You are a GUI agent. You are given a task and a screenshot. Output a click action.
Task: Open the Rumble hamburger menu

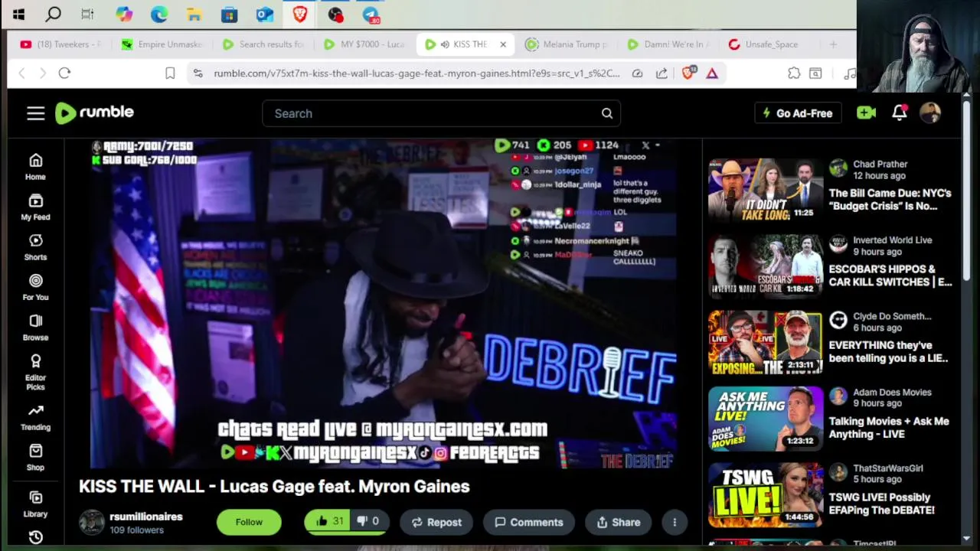pos(36,113)
